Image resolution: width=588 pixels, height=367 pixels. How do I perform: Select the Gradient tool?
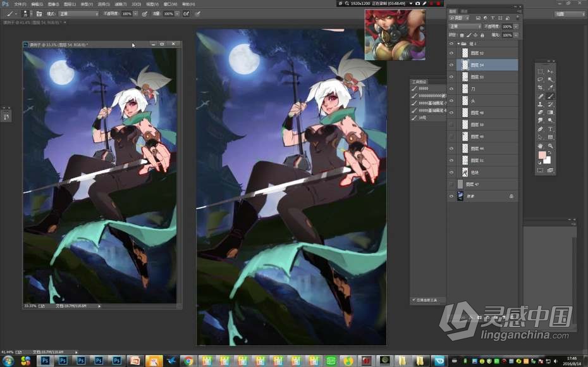550,112
